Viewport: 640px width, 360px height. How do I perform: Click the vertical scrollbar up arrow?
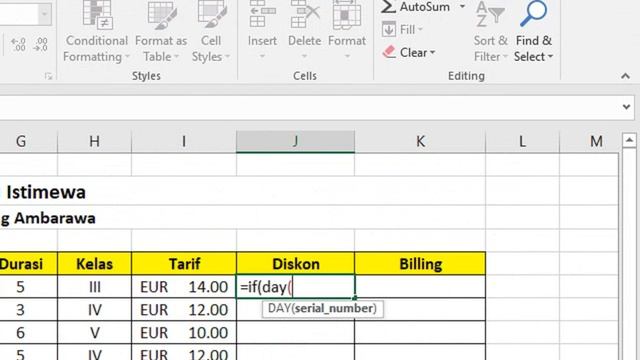629,140
